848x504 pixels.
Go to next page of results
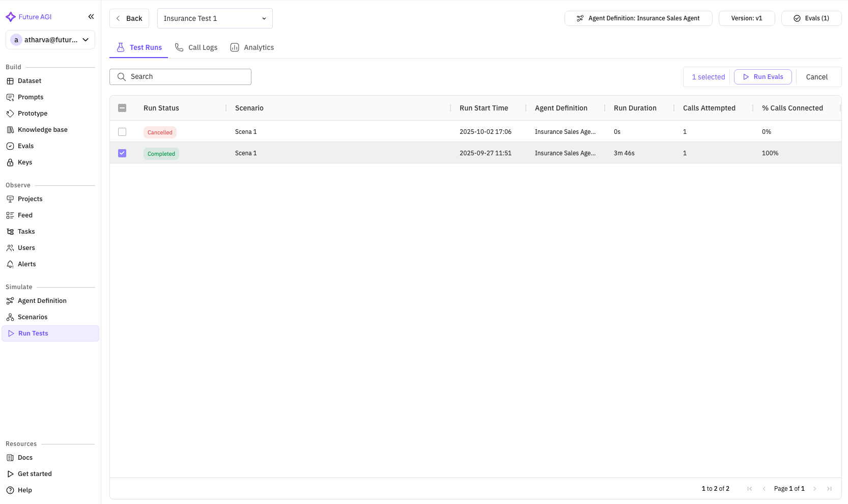[x=814, y=489]
